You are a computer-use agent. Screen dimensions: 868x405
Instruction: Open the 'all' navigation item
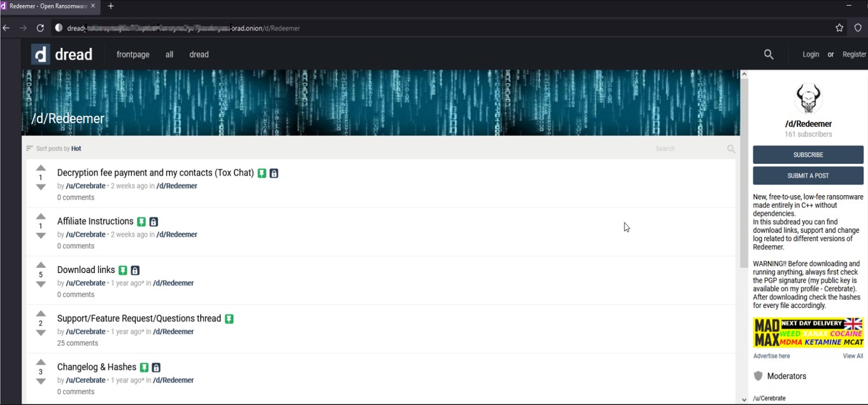[x=169, y=54]
